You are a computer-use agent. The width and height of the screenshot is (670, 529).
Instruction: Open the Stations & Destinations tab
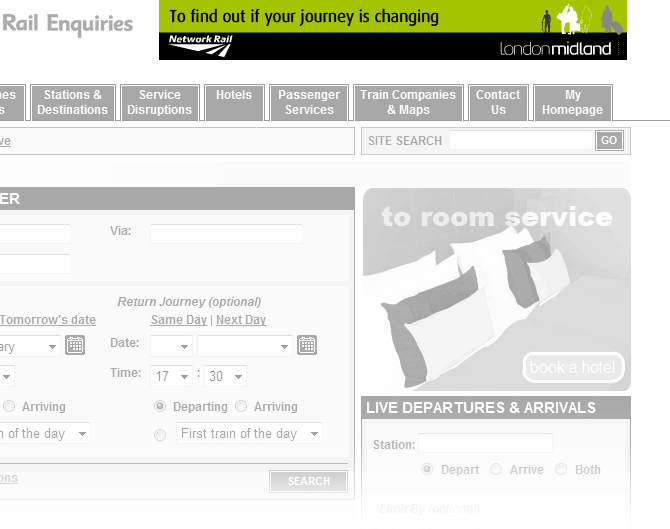(x=72, y=103)
